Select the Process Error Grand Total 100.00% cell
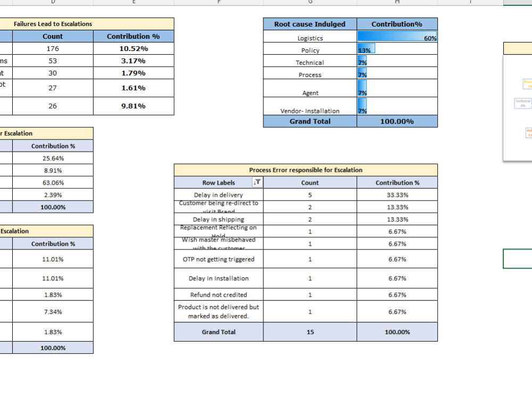 coord(397,332)
